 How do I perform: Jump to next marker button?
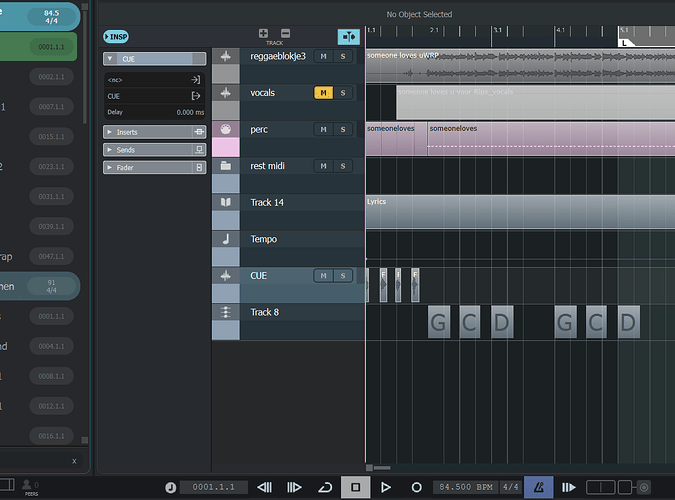[x=294, y=488]
